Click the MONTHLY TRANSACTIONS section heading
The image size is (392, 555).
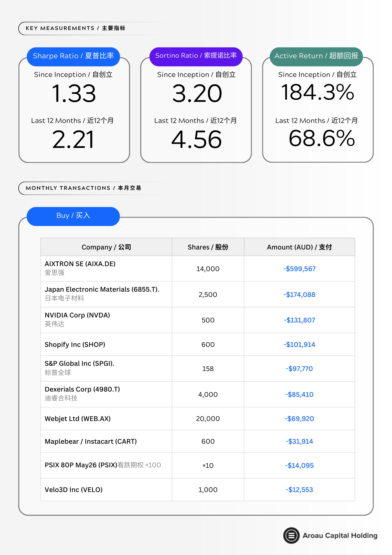tap(83, 188)
